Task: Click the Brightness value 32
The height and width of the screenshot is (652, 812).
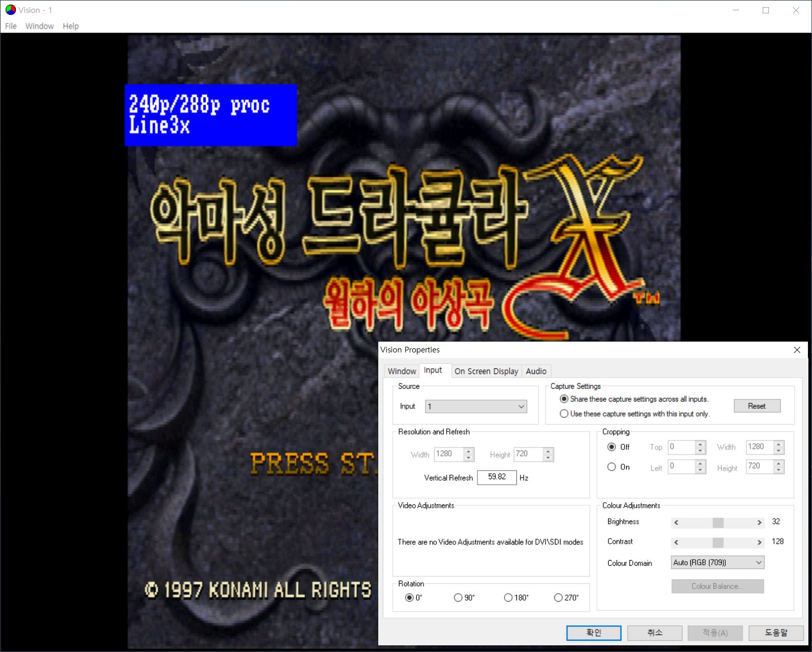Action: pyautogui.click(x=776, y=522)
